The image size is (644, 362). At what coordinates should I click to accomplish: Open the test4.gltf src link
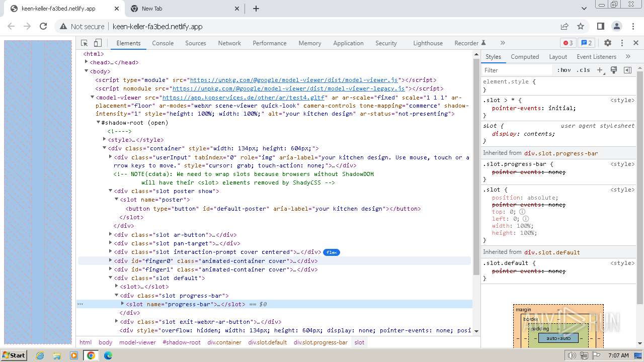pyautogui.click(x=244, y=98)
